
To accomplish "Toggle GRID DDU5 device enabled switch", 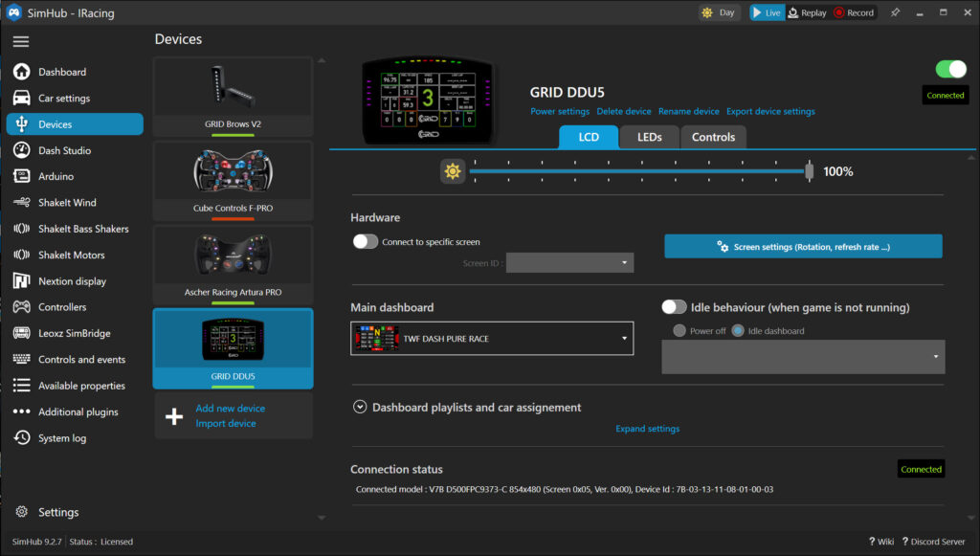I will (950, 69).
